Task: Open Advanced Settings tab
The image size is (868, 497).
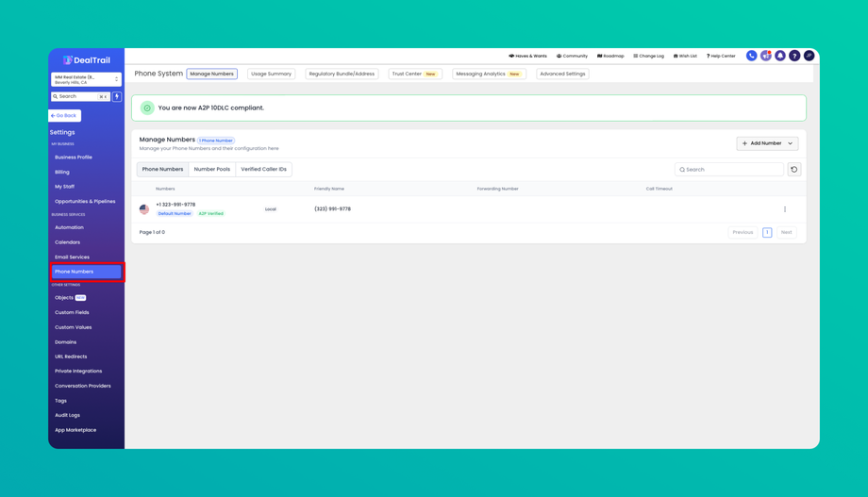Action: tap(562, 74)
